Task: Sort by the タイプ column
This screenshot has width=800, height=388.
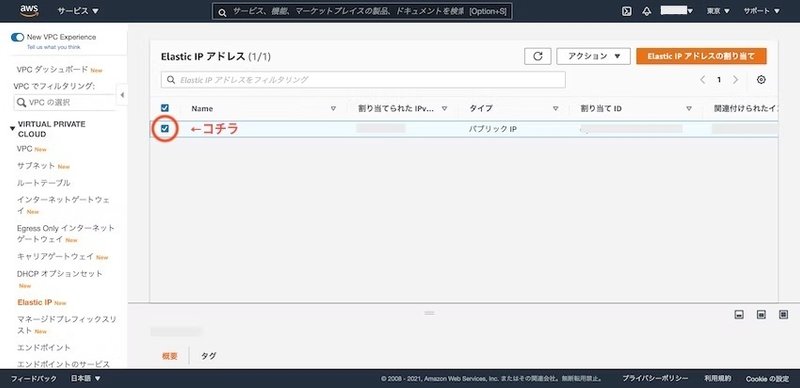Action: click(556, 109)
